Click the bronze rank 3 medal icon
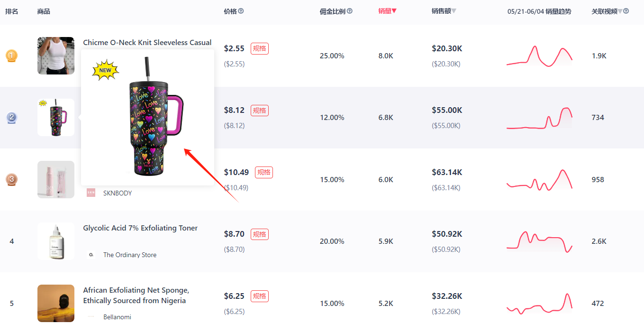This screenshot has width=644, height=333. click(11, 180)
